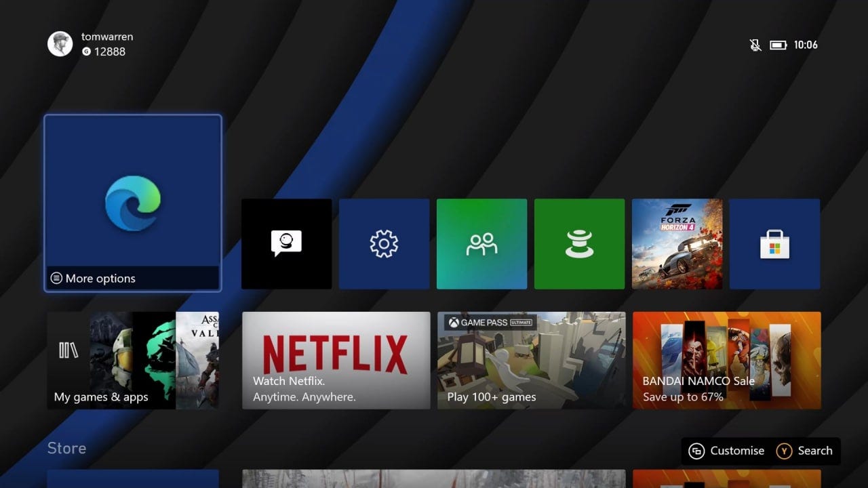868x488 pixels.
Task: Click the controller battery icon
Action: [778, 45]
